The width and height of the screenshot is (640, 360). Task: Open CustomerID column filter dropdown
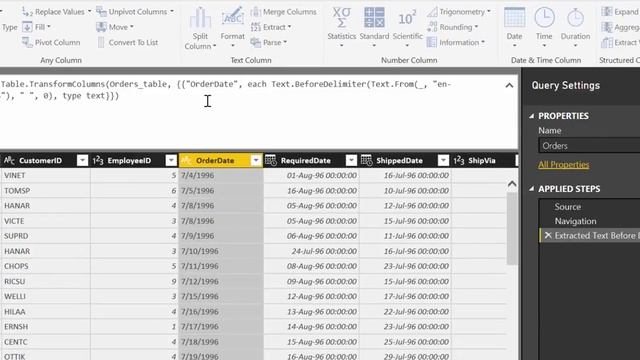tap(82, 160)
